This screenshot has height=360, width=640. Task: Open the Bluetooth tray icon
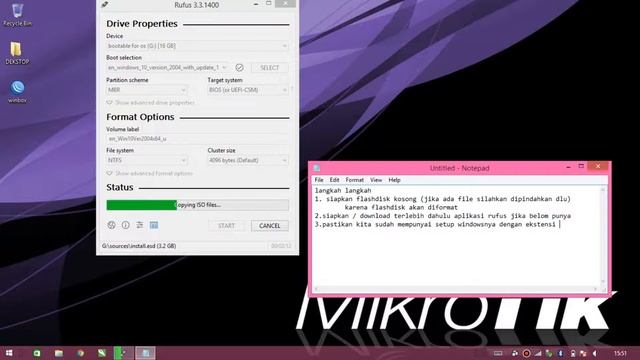click(x=560, y=353)
